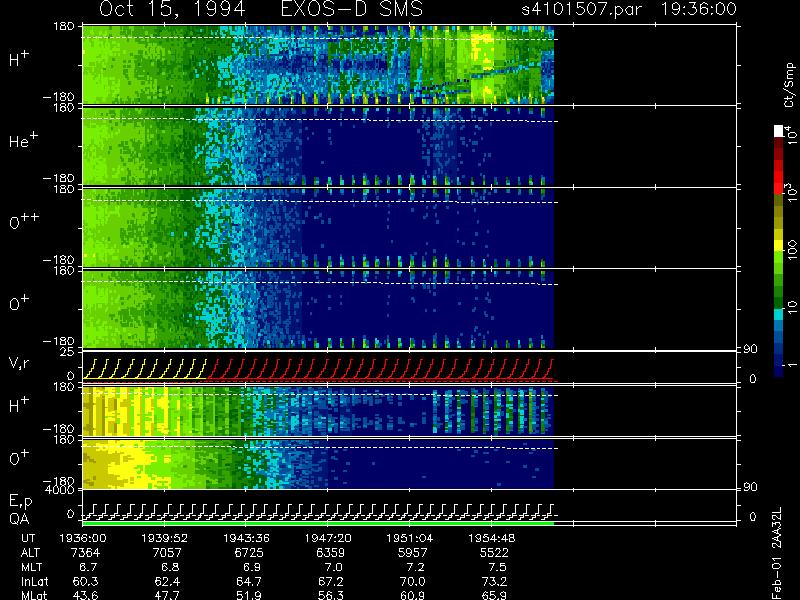Select MLT value "7.2"

pos(416,567)
